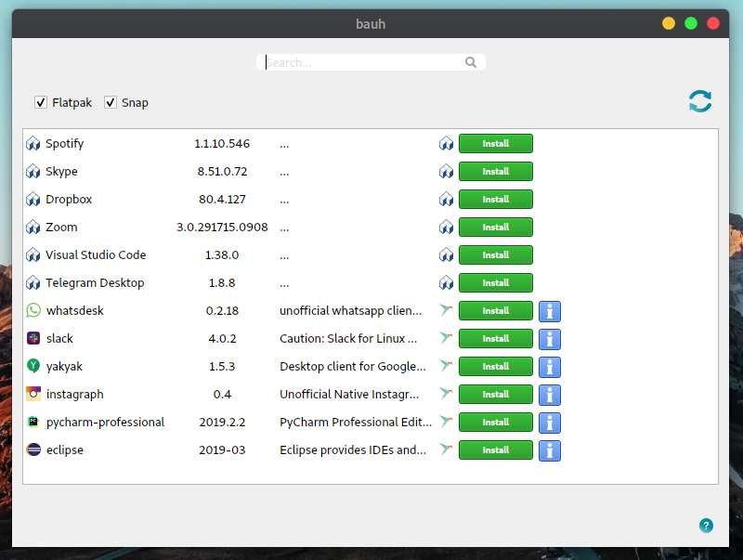743x560 pixels.
Task: Install Skype
Action: 496,172
